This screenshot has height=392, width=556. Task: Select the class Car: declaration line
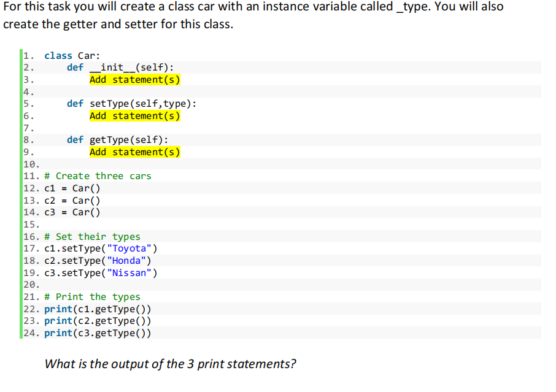tap(72, 55)
